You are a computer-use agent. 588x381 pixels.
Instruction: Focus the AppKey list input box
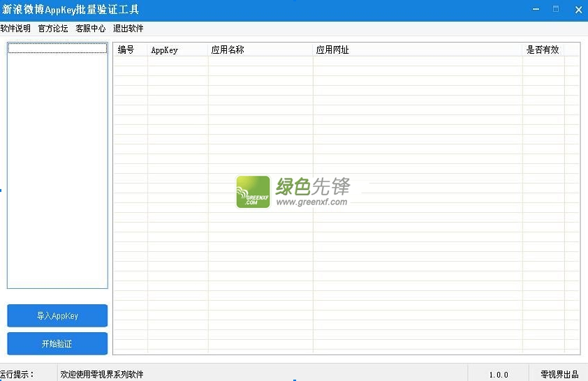click(x=57, y=165)
